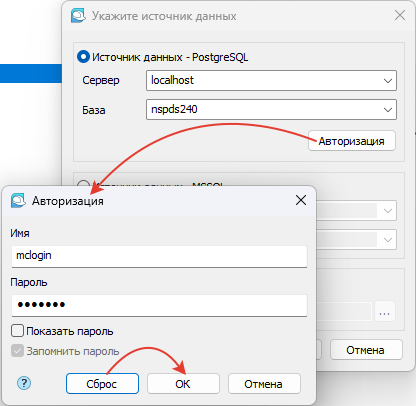Expand the Сервер dropdown list
The height and width of the screenshot is (406, 416).
point(388,81)
